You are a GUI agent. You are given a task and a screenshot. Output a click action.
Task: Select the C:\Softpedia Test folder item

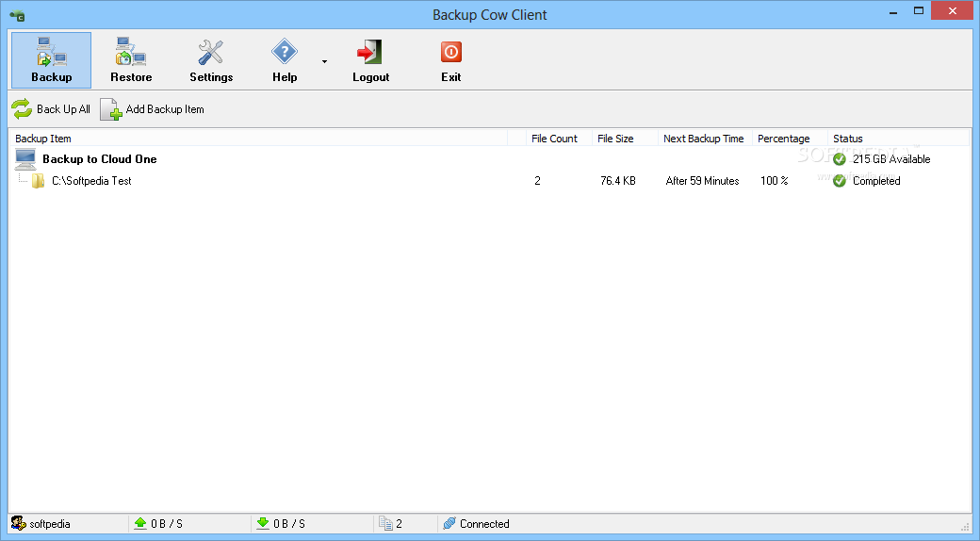coord(92,181)
